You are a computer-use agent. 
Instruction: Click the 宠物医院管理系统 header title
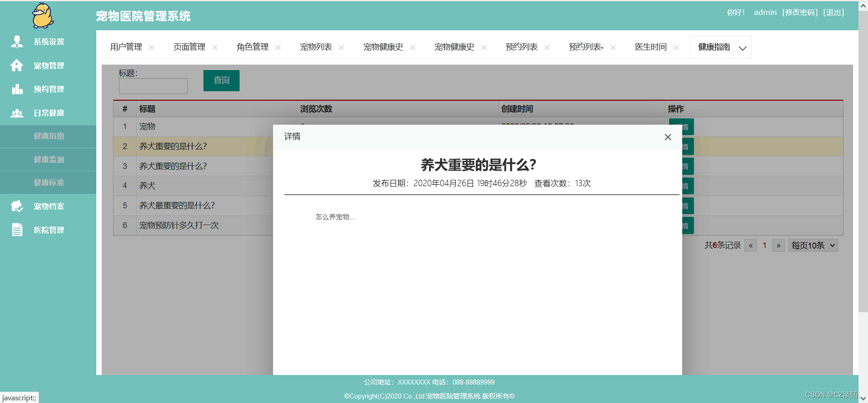[x=143, y=16]
